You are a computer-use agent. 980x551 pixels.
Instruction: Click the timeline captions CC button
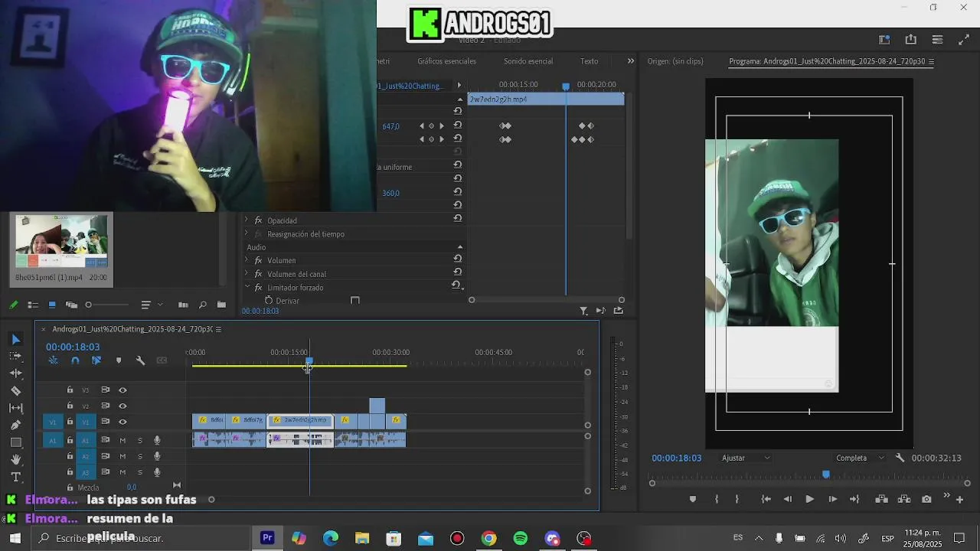tap(162, 360)
